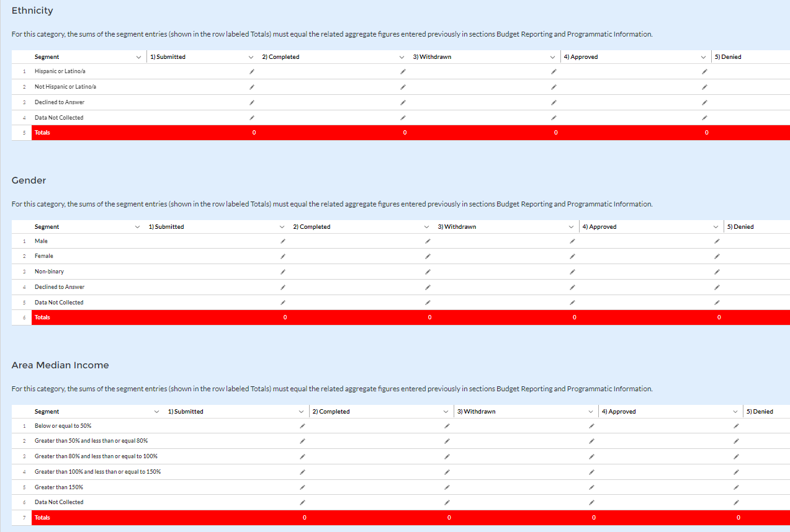Select Greater than 50% and less than or equal 80%
This screenshot has width=790, height=532.
coord(91,441)
